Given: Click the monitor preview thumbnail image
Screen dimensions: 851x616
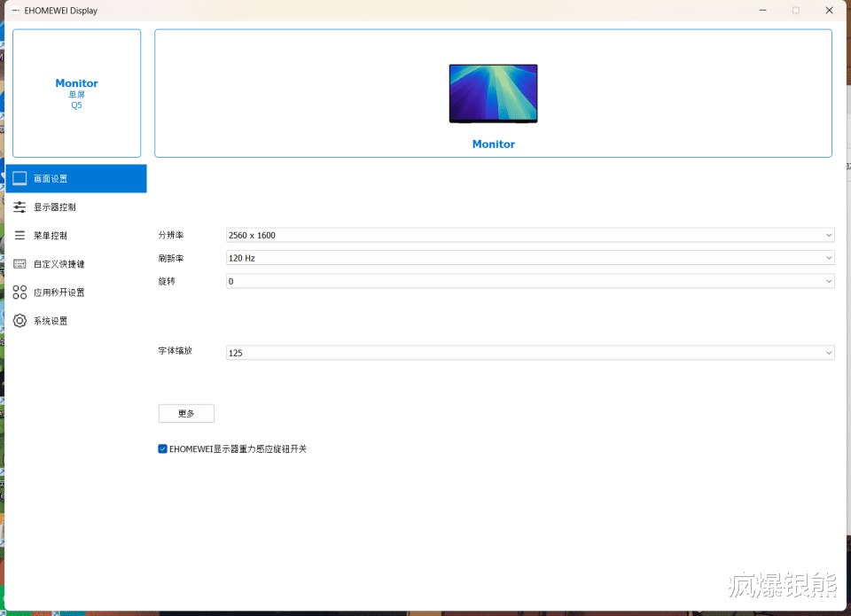Looking at the screenshot, I should (x=494, y=93).
